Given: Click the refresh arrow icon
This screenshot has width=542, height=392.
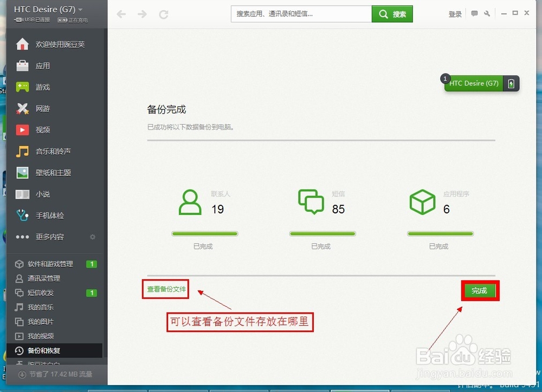Looking at the screenshot, I should pyautogui.click(x=164, y=14).
